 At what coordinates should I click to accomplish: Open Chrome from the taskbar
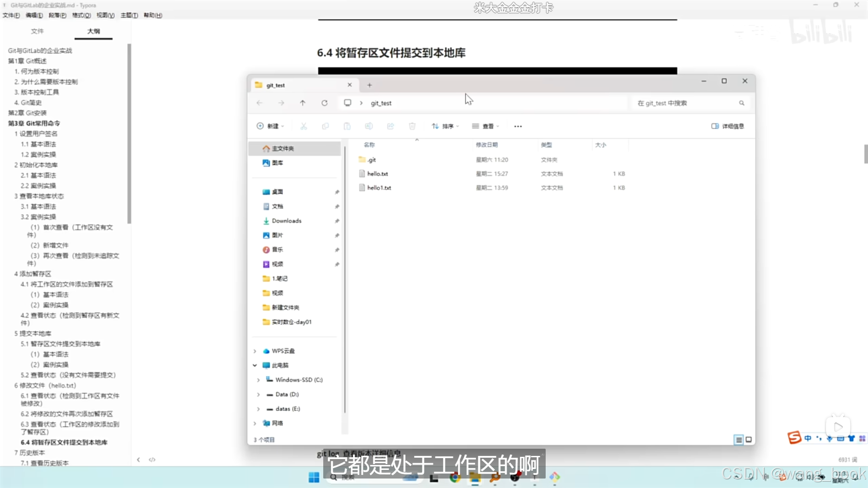(455, 478)
